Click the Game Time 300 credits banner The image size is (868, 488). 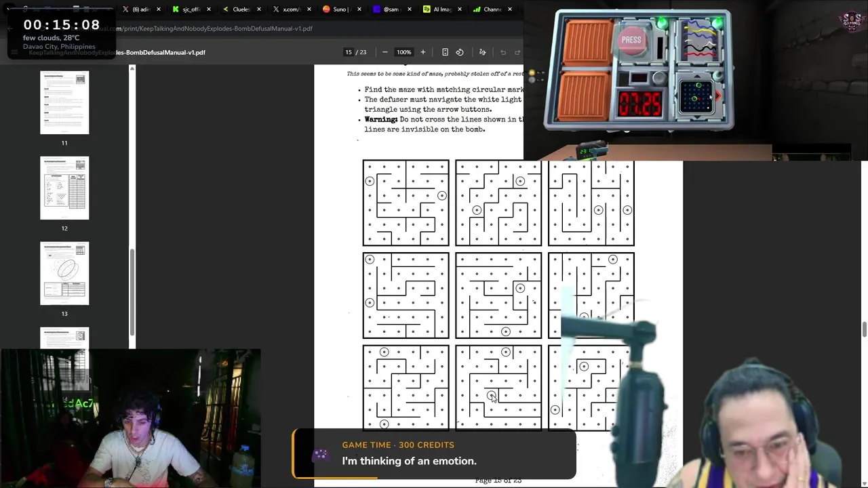pyautogui.click(x=434, y=453)
